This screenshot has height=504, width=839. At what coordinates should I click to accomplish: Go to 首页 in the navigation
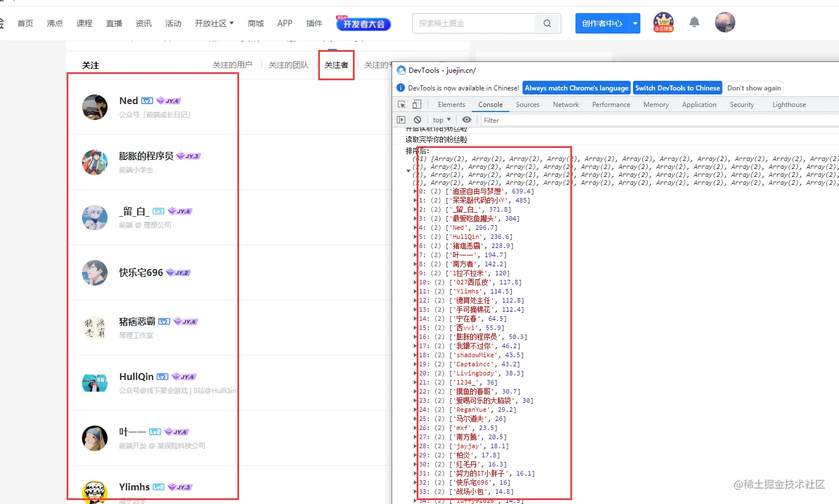coord(25,23)
